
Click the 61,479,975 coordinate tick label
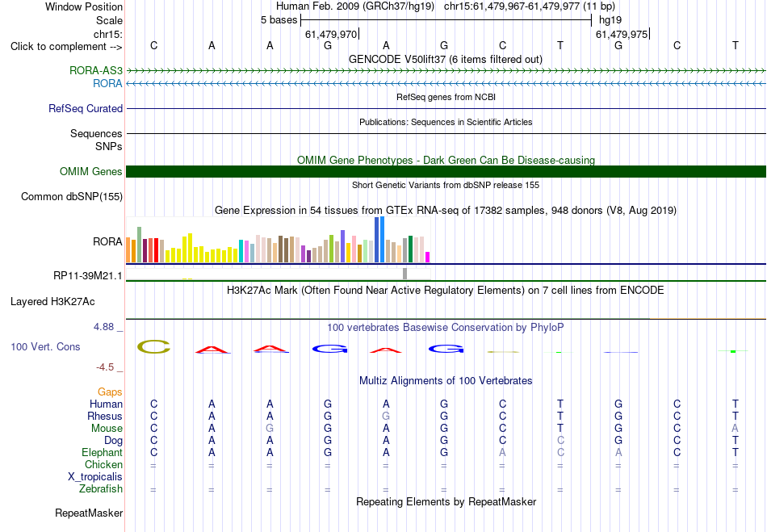(622, 34)
